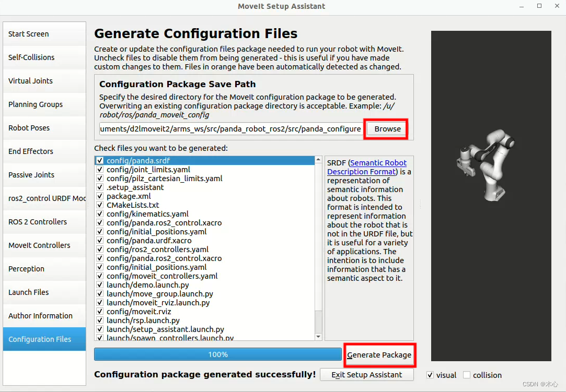
Task: Uncheck config/pilz_cartesian_limits.yaml checkbox
Action: click(x=100, y=178)
